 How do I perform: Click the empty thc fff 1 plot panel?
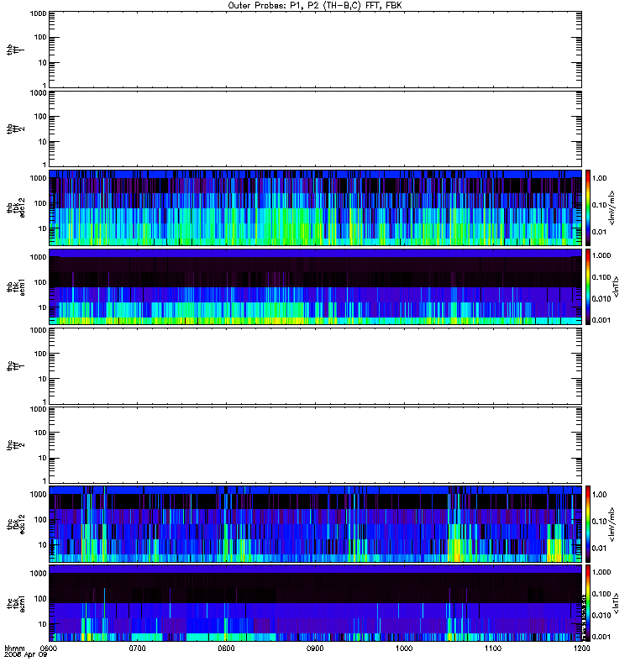(316, 366)
